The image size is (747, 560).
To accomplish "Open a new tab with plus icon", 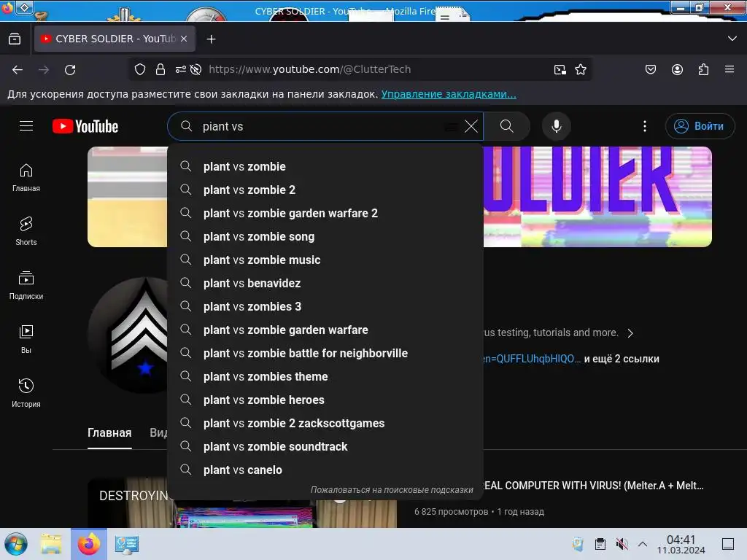I will (x=211, y=39).
